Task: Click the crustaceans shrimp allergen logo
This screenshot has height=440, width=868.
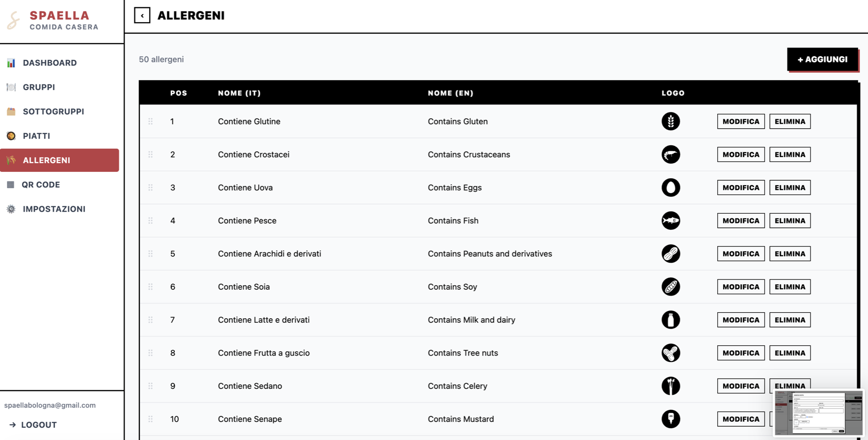Action: (671, 154)
